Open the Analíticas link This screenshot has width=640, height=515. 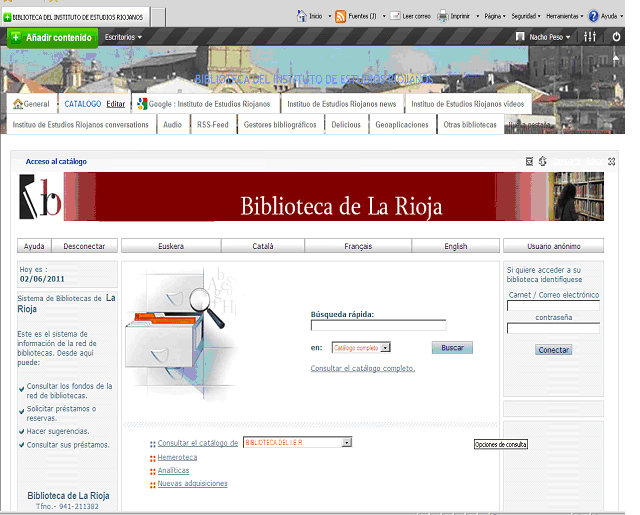click(173, 470)
